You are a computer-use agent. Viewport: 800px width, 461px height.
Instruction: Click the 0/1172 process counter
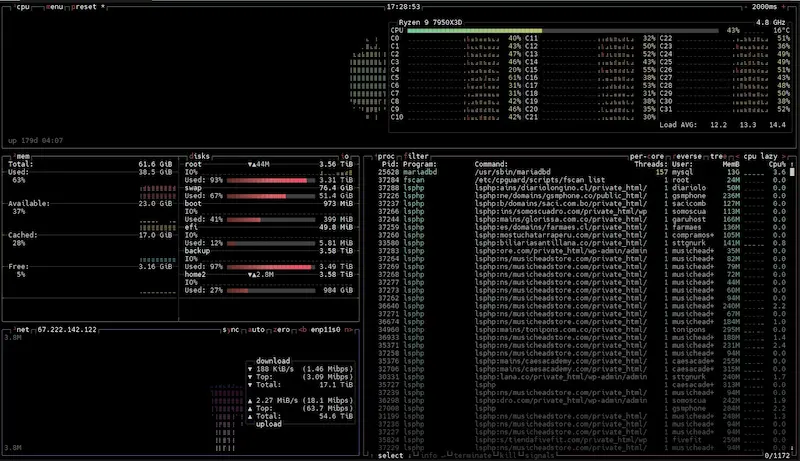click(x=777, y=455)
